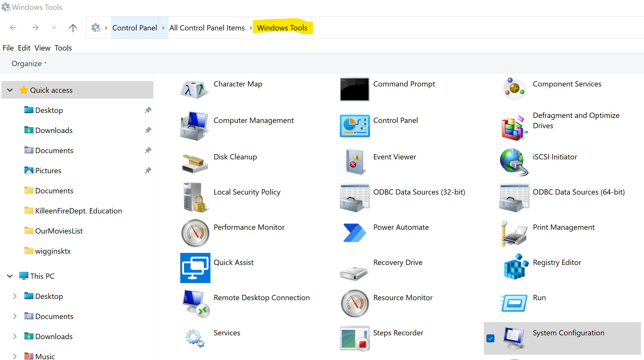Screen dimensions: 644x360
Task: Open the Performance Monitor icon
Action: [x=195, y=233]
